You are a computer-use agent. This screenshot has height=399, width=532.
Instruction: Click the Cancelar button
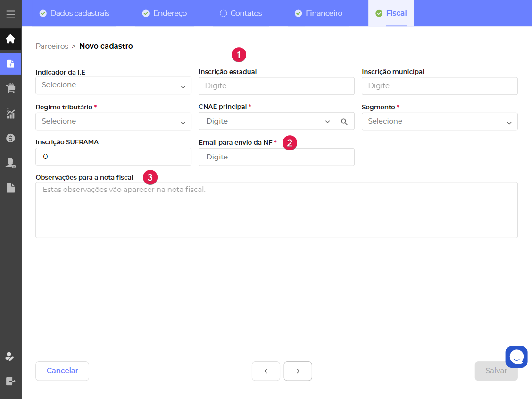(62, 371)
